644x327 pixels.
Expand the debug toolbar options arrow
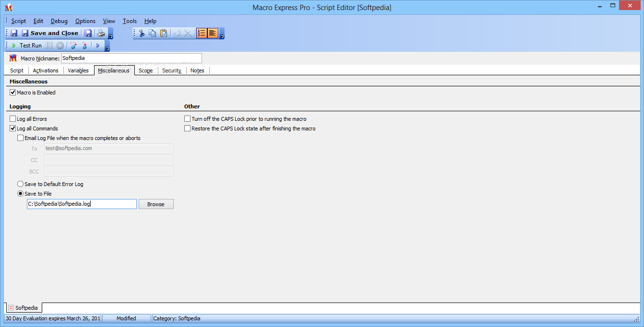tap(107, 47)
